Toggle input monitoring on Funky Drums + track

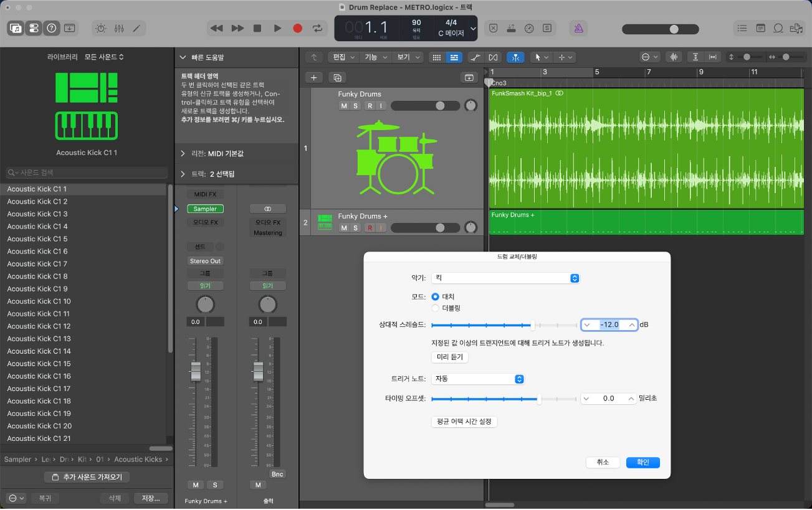point(381,228)
